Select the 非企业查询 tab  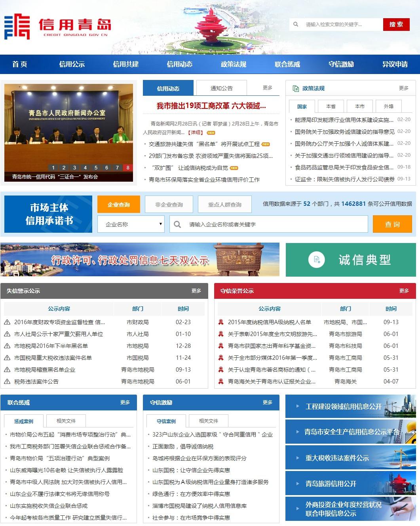tap(169, 205)
